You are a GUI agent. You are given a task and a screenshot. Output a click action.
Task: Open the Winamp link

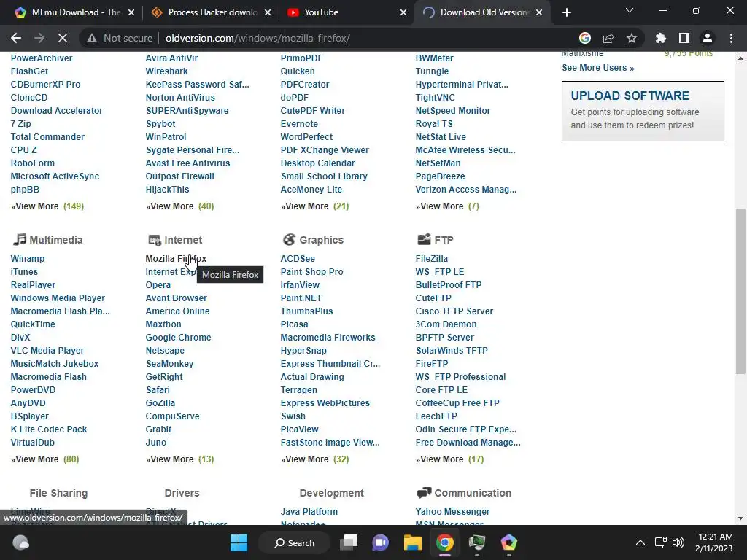point(28,259)
